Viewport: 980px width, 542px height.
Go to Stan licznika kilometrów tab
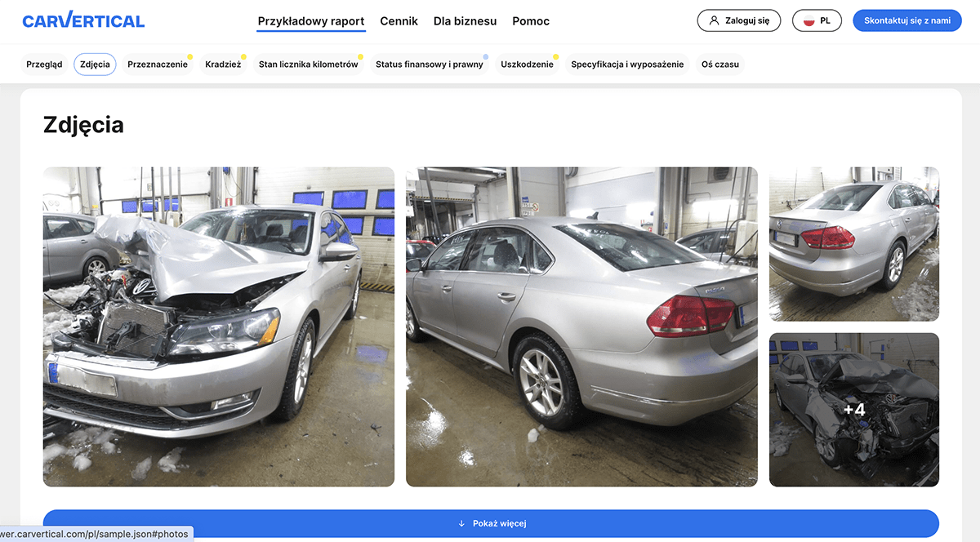click(x=309, y=64)
